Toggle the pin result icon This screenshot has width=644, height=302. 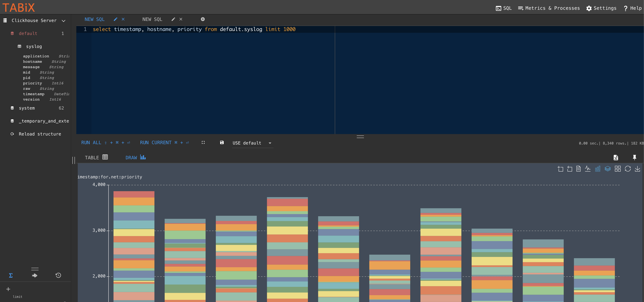[x=634, y=157]
